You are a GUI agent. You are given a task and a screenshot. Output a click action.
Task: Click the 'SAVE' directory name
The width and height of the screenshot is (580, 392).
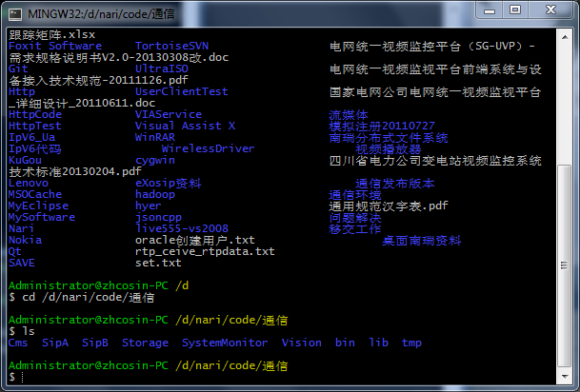pyautogui.click(x=22, y=263)
